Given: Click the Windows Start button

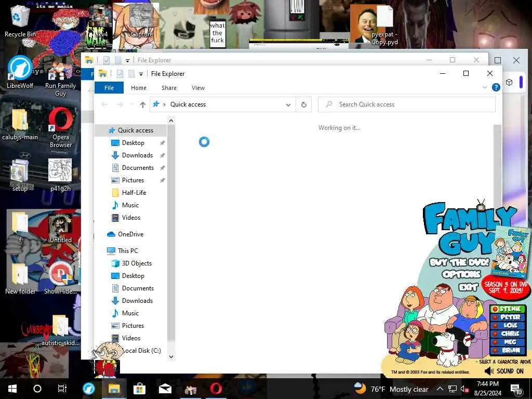Looking at the screenshot, I should click(12, 389).
